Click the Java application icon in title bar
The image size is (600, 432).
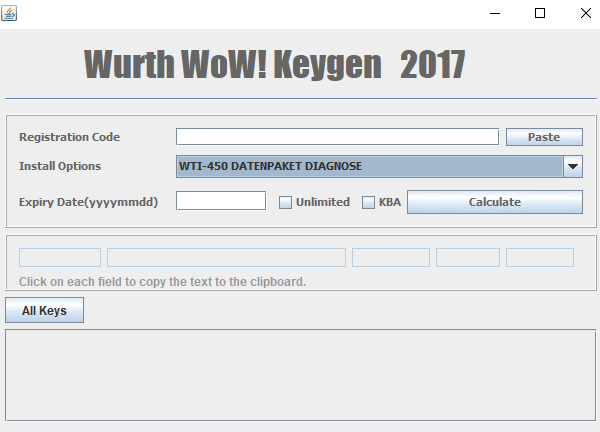pyautogui.click(x=9, y=13)
